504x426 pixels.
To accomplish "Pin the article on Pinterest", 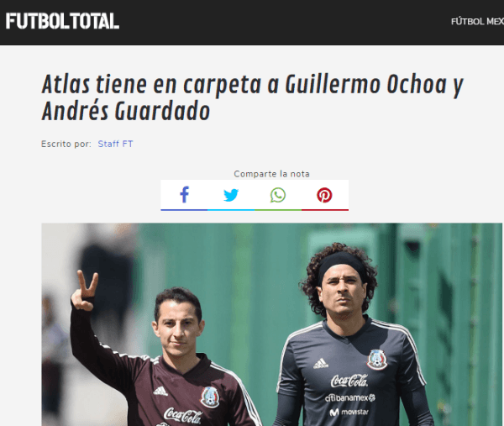I will [x=324, y=195].
